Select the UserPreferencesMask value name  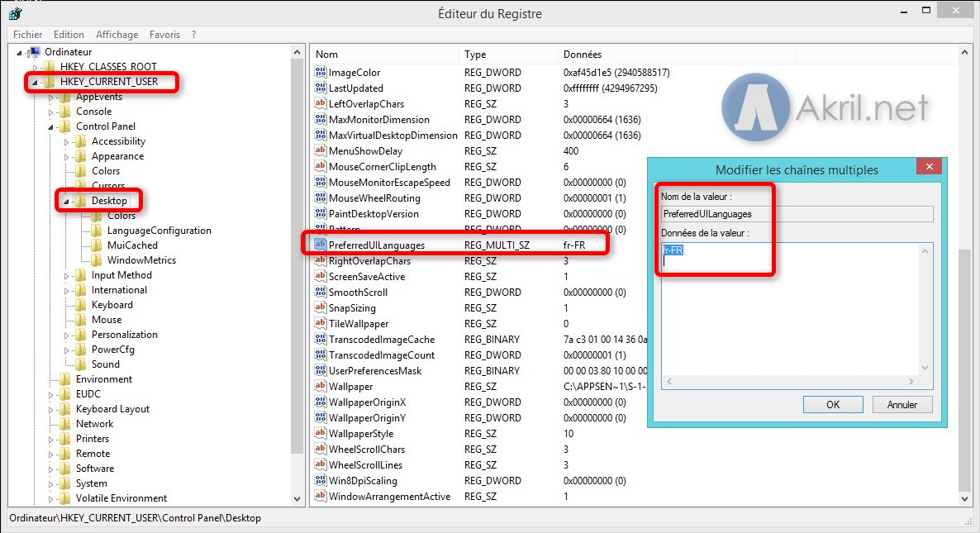click(375, 370)
